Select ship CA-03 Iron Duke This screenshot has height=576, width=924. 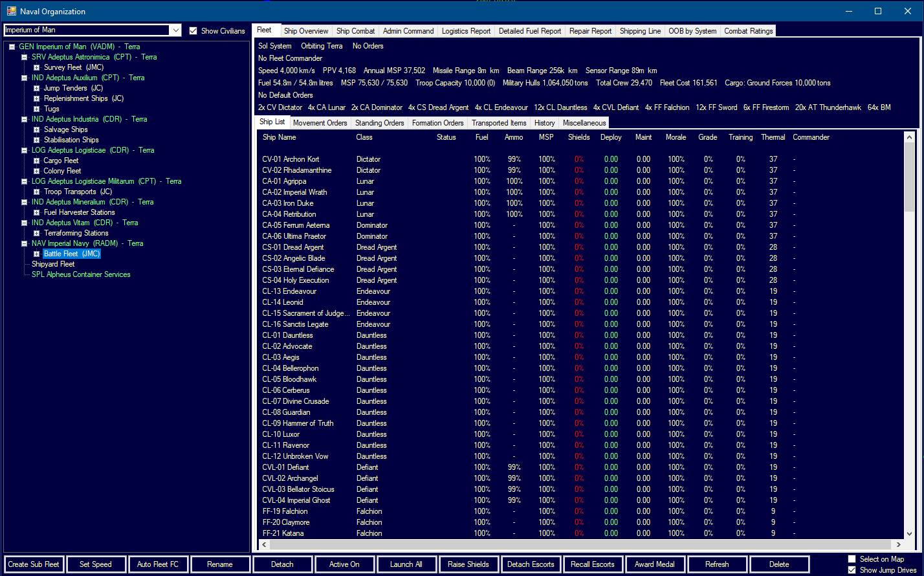(x=289, y=203)
